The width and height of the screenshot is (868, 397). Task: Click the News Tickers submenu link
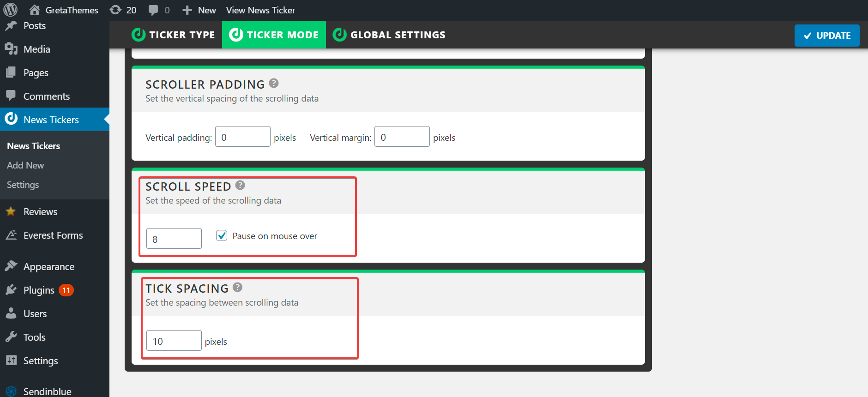click(34, 146)
